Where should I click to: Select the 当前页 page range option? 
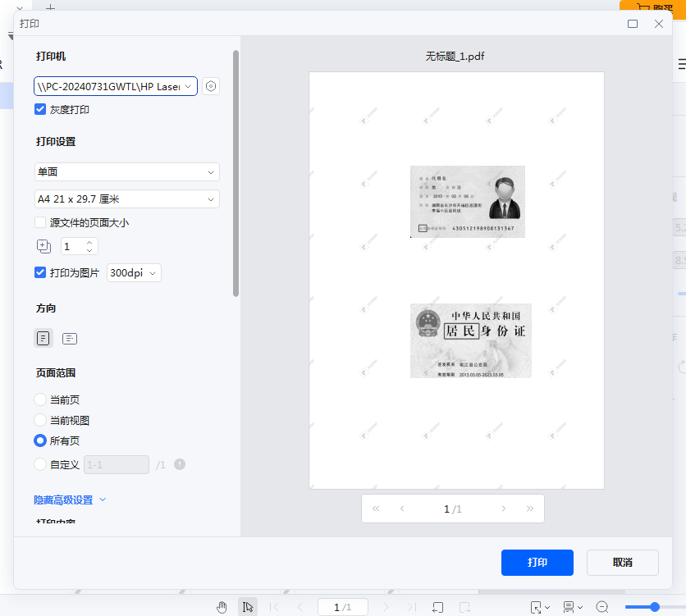pyautogui.click(x=39, y=399)
